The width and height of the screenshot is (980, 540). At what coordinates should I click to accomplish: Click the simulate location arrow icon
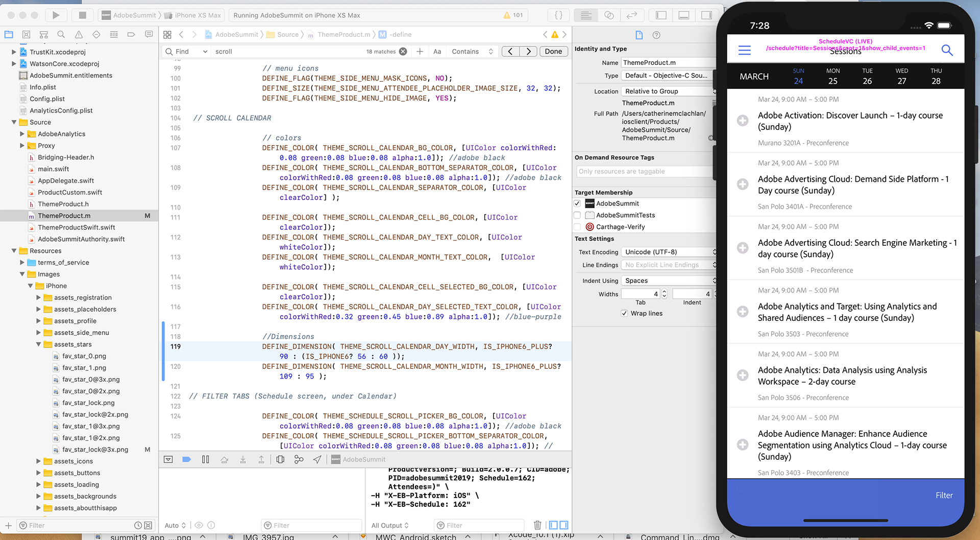coord(317,459)
